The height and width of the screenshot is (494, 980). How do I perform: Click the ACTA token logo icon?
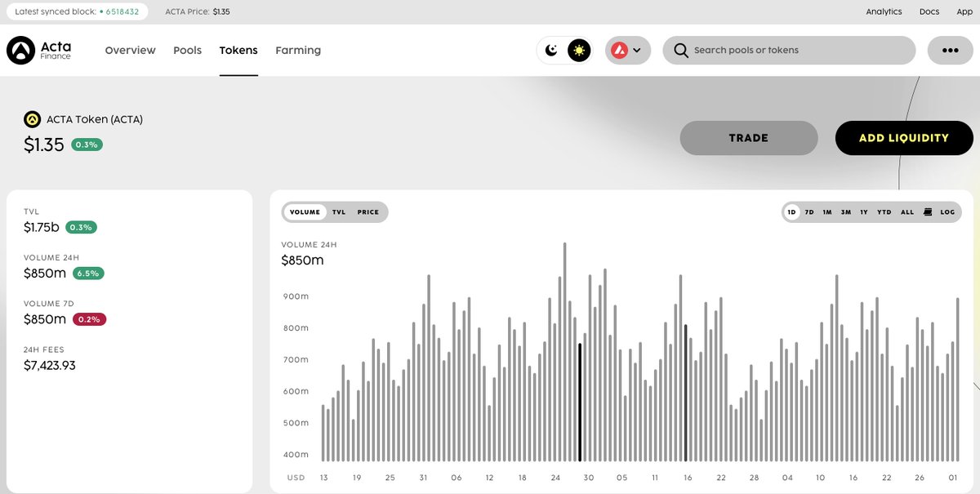coord(32,119)
